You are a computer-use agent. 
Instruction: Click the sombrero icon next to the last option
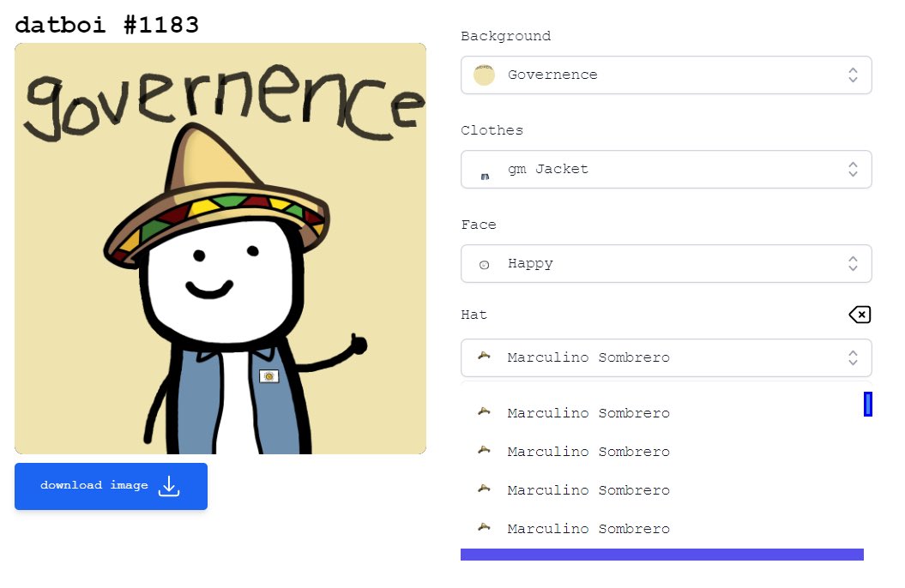(484, 528)
